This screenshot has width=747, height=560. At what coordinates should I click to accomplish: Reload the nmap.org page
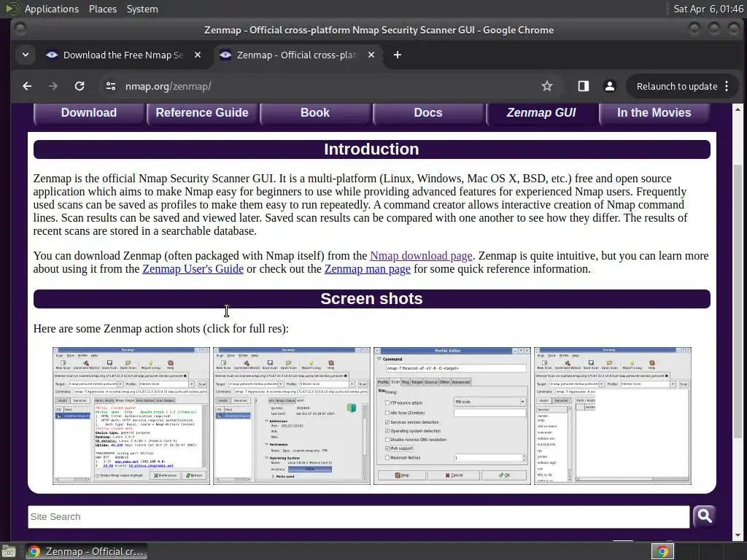80,86
